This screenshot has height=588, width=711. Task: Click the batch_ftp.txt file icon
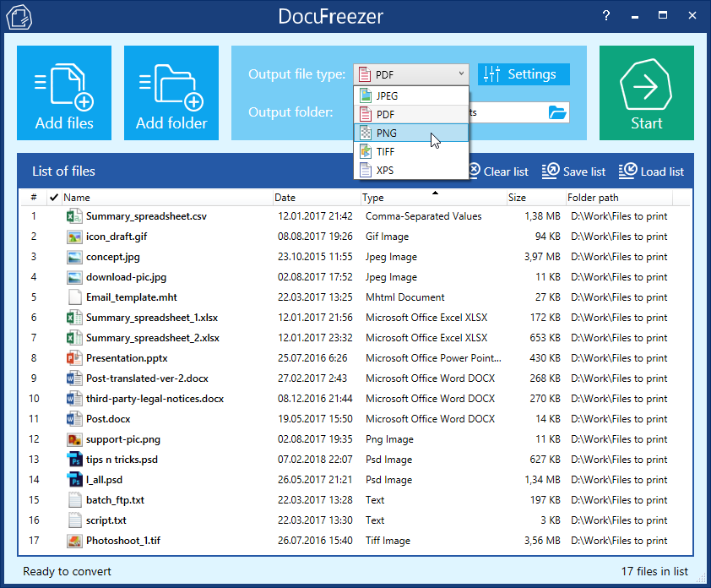(74, 500)
